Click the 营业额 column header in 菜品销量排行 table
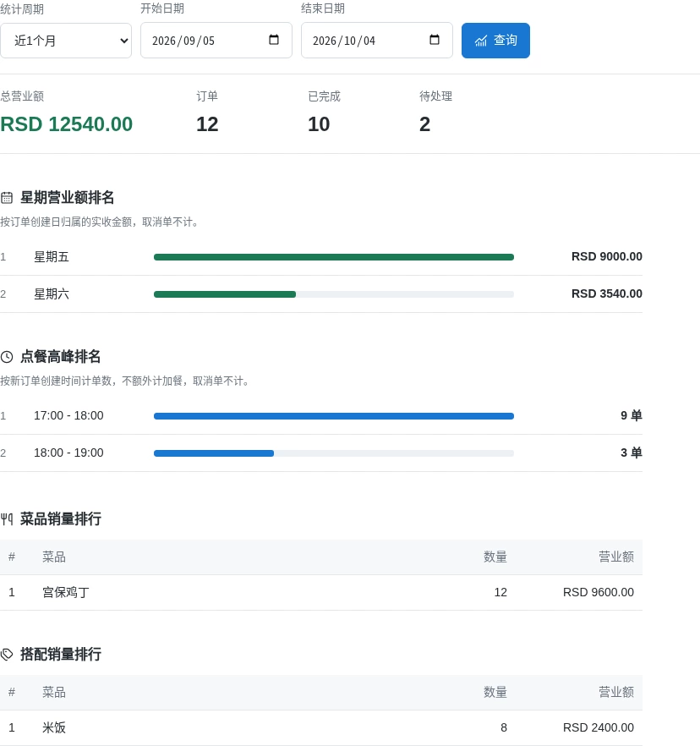700x746 pixels. 616,557
